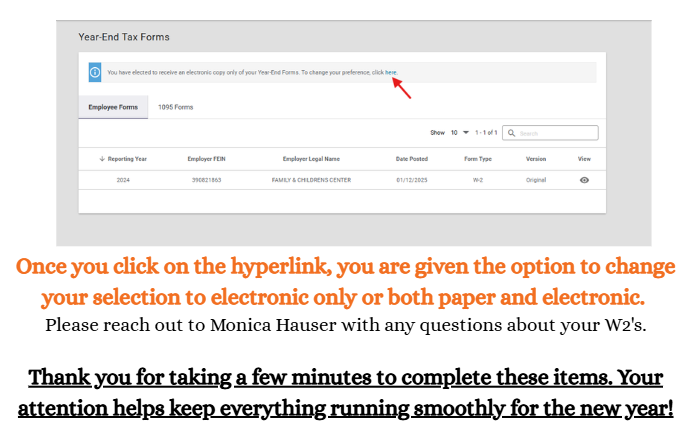
Task: Click the search magnifier icon
Action: click(x=511, y=132)
